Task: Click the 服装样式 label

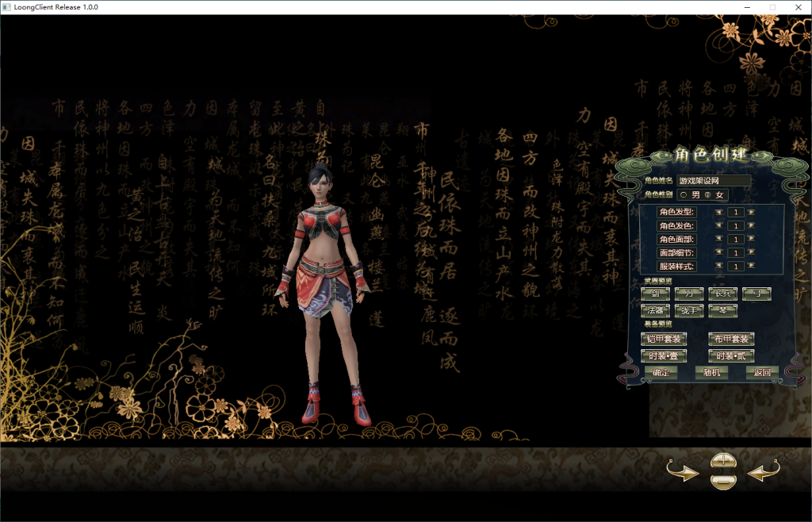Action: point(676,267)
